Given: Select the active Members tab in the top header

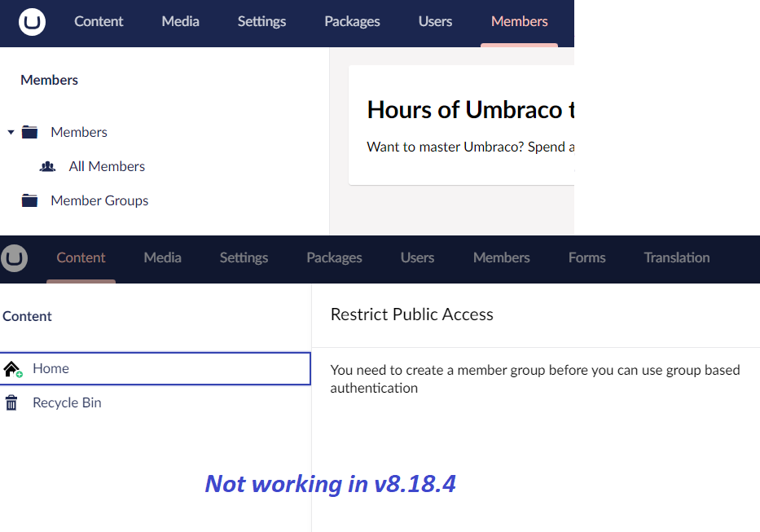Looking at the screenshot, I should (x=519, y=21).
